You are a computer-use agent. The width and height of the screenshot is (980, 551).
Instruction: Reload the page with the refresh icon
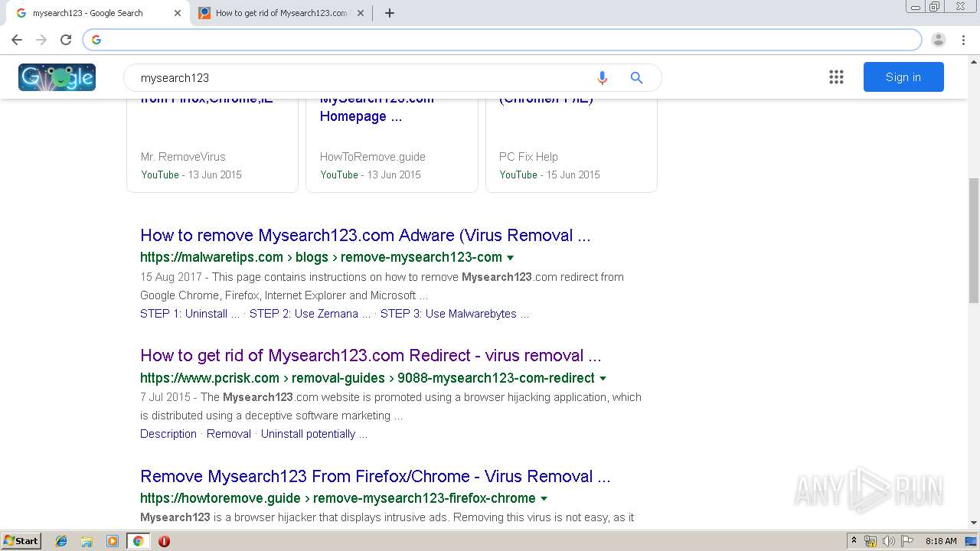coord(66,40)
